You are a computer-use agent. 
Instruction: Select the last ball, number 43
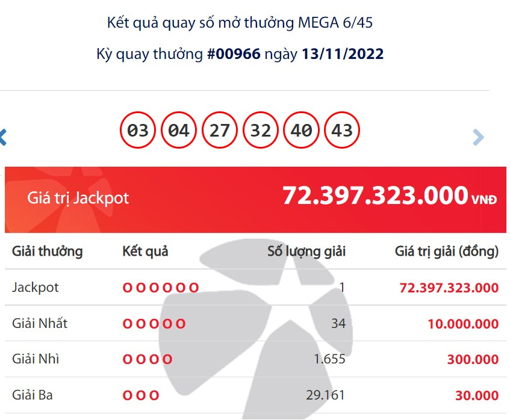point(342,130)
